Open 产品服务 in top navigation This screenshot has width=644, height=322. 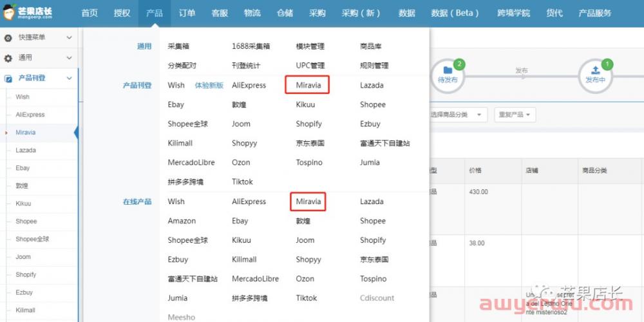594,13
